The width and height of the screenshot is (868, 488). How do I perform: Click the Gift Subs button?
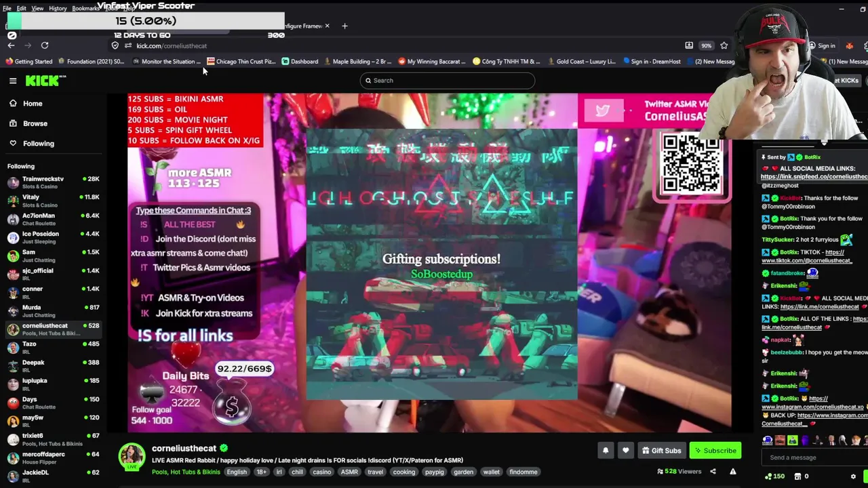661,450
